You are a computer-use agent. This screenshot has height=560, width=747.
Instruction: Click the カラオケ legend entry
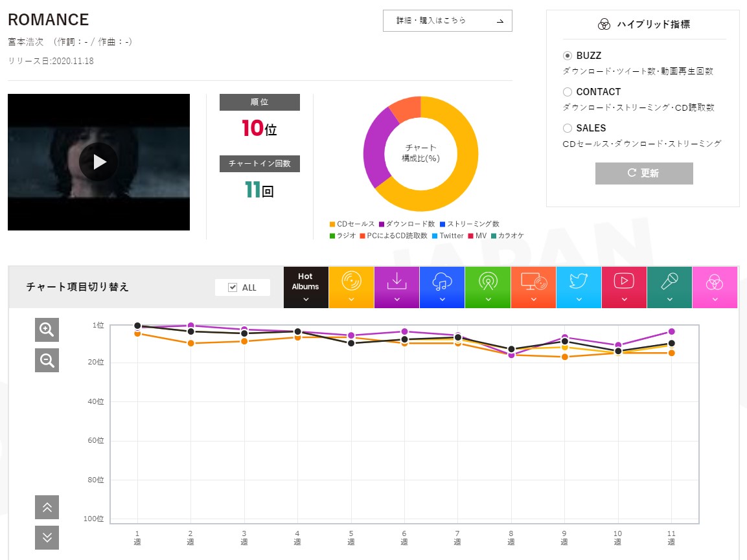507,236
